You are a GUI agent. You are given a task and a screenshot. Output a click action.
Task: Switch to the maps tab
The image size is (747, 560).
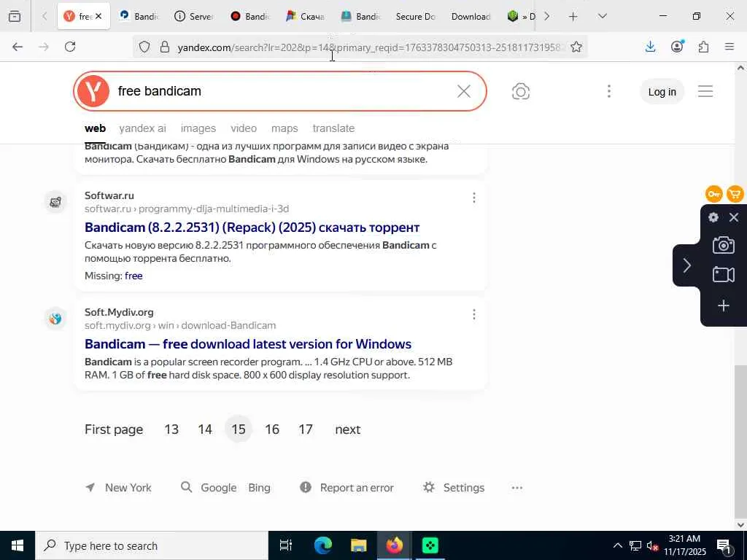[285, 128]
